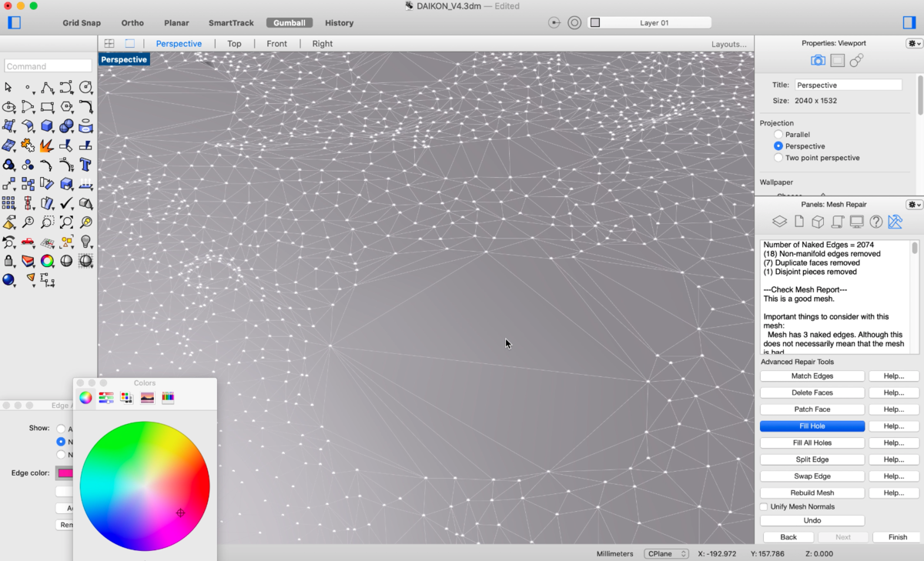The height and width of the screenshot is (561, 924).
Task: Open the Perspective viewport title menu
Action: tap(124, 59)
